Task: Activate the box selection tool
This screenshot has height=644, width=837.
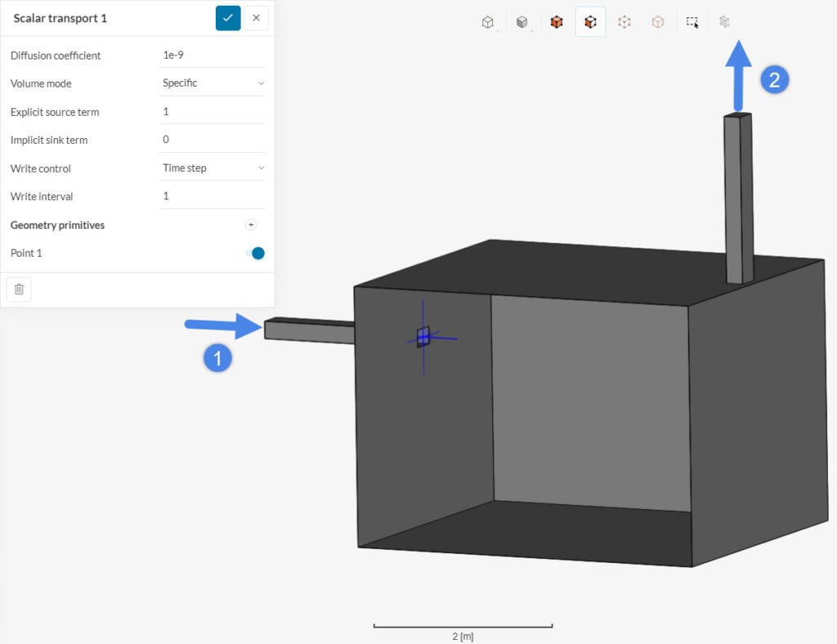Action: tap(692, 22)
